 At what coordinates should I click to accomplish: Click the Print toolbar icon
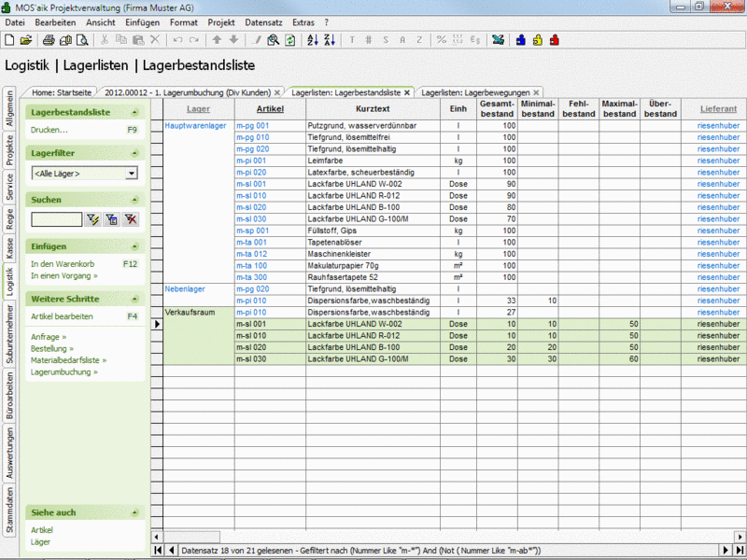click(49, 40)
